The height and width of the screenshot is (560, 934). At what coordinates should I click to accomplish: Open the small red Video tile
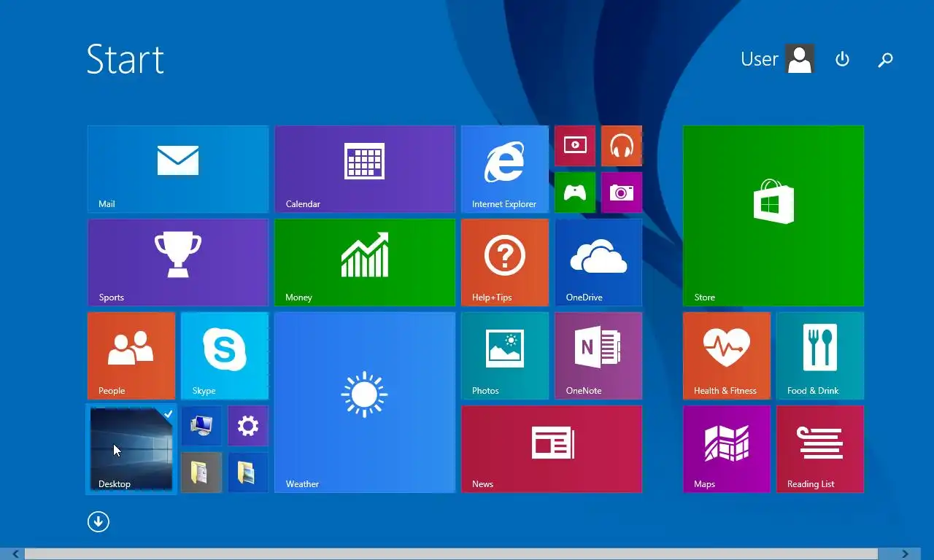tap(575, 146)
